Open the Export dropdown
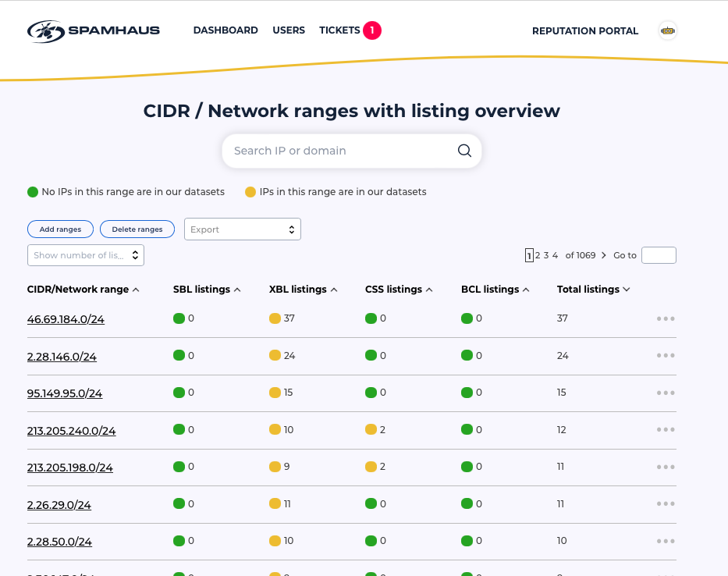This screenshot has width=728, height=576. [242, 229]
